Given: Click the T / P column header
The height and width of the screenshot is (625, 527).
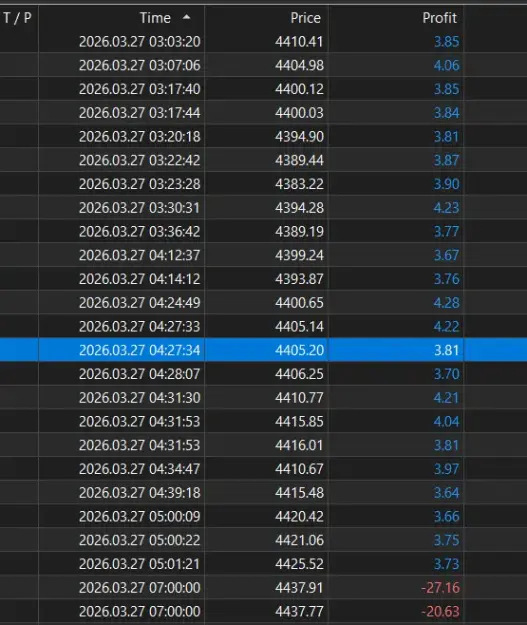Looking at the screenshot, I should 17,18.
